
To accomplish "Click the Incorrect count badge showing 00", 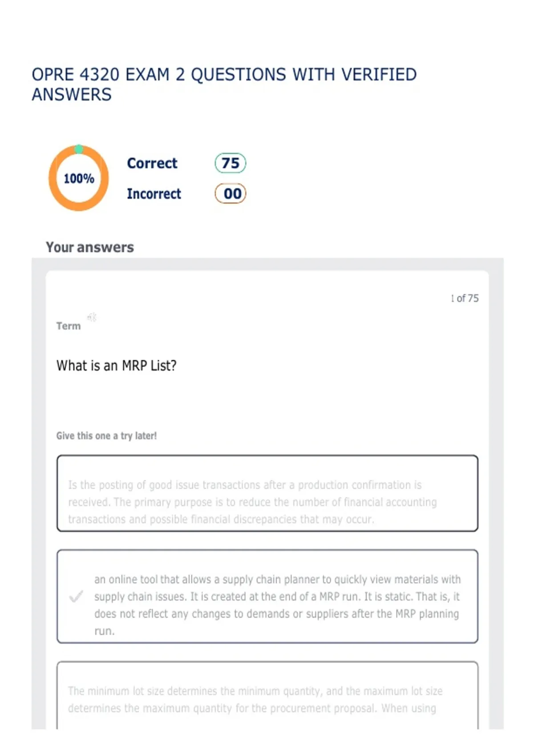I will [231, 193].
